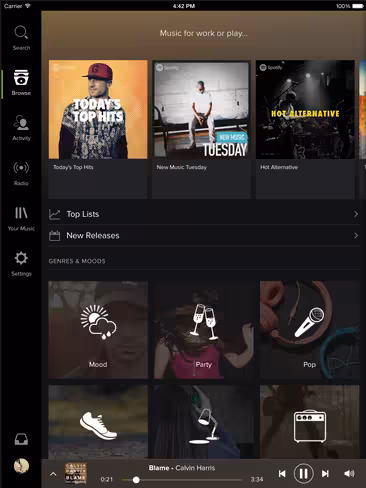Click the Hot Alternative title text

[x=279, y=167]
